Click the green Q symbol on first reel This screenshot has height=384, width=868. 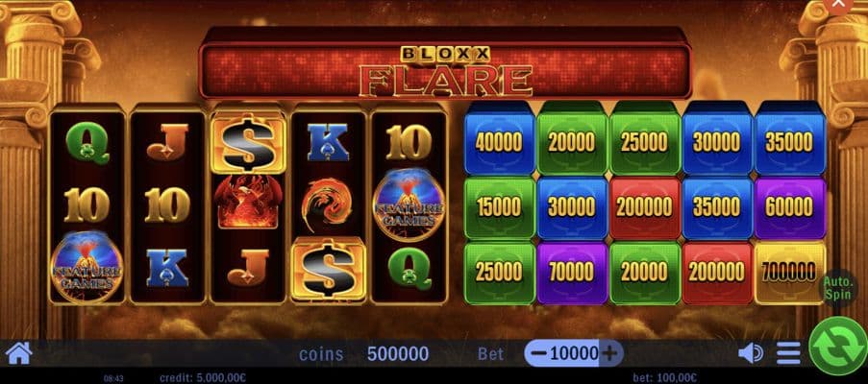[x=87, y=143]
